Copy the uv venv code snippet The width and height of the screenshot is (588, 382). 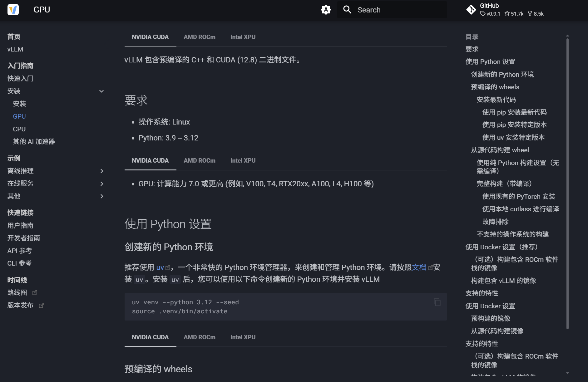[437, 302]
